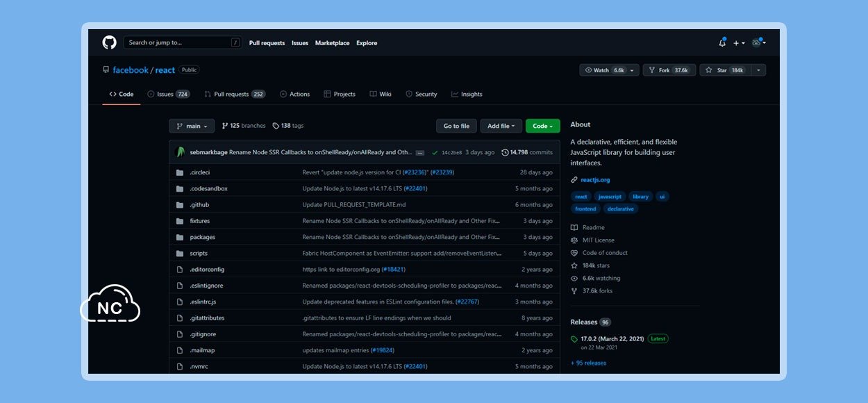Image resolution: width=868 pixels, height=403 pixels.
Task: Open Marketplace in top navigation
Action: click(x=333, y=43)
